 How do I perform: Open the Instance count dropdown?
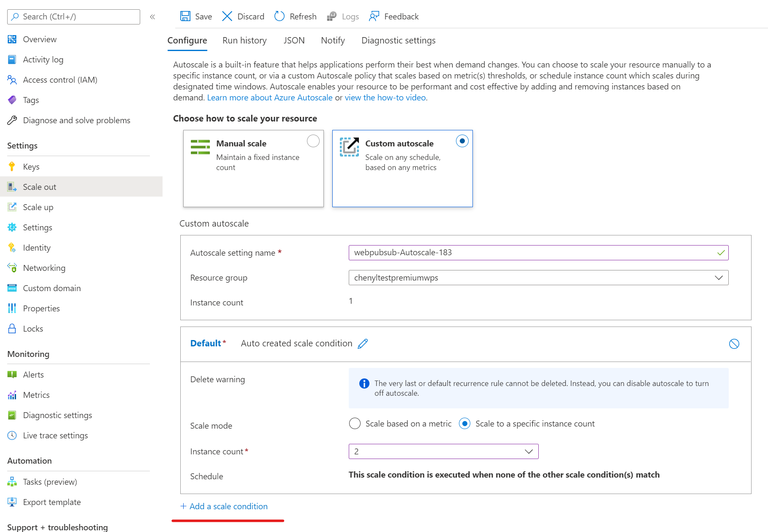point(443,451)
